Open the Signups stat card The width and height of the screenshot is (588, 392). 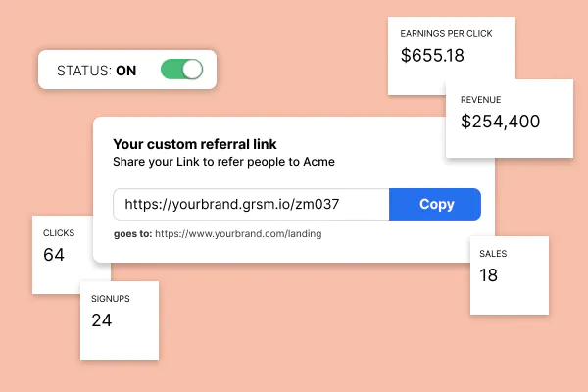[x=120, y=320]
